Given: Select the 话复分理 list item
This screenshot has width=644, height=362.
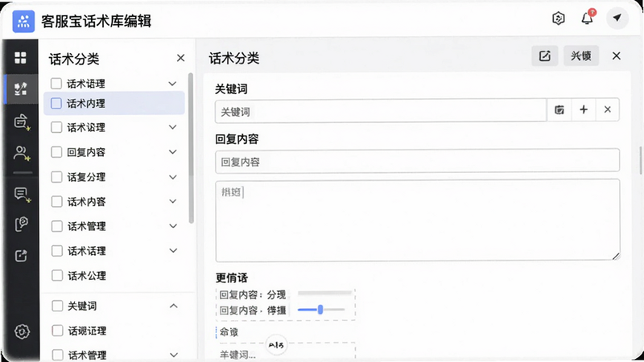Looking at the screenshot, I should (114, 177).
